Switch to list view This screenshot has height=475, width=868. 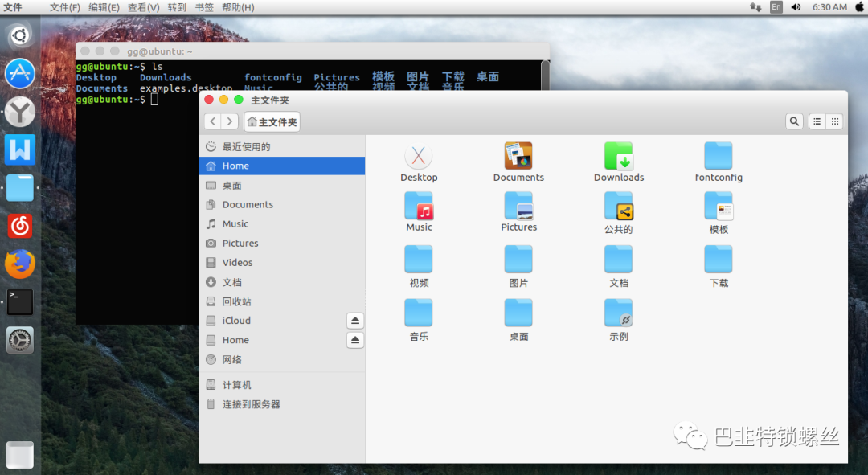pyautogui.click(x=817, y=121)
